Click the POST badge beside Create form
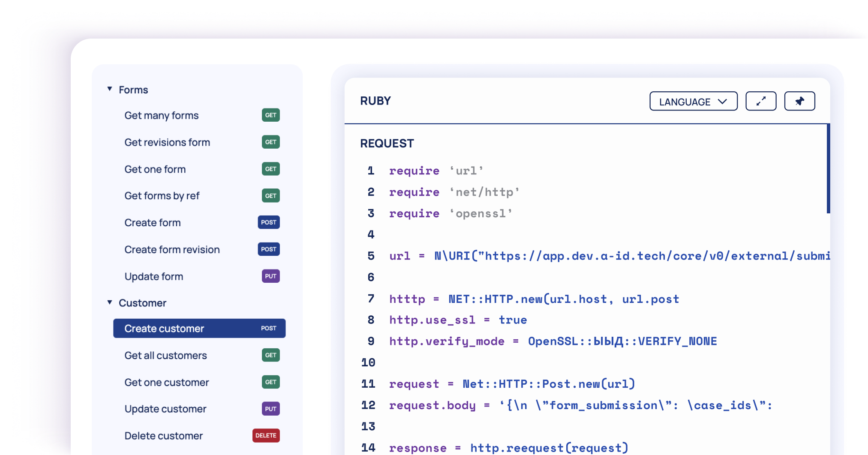This screenshot has height=455, width=868. point(269,222)
